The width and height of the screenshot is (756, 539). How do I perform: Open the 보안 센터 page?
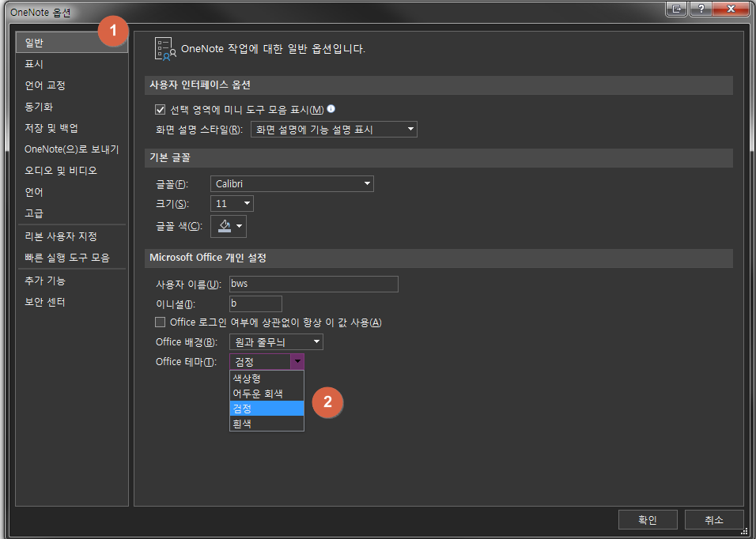(71, 302)
